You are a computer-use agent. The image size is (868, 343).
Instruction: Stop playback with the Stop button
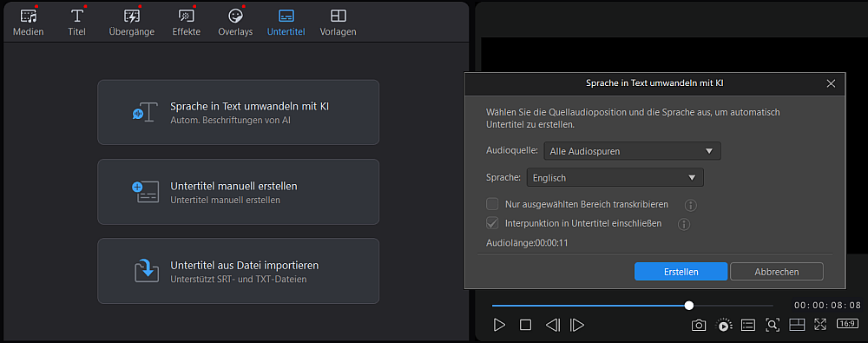[525, 325]
